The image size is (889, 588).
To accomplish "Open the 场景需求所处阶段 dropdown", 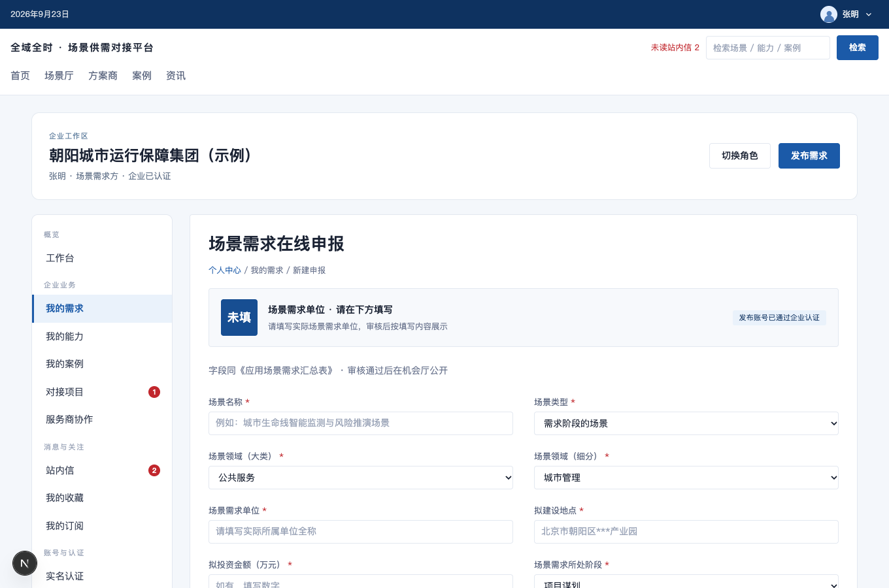I will coord(686,581).
